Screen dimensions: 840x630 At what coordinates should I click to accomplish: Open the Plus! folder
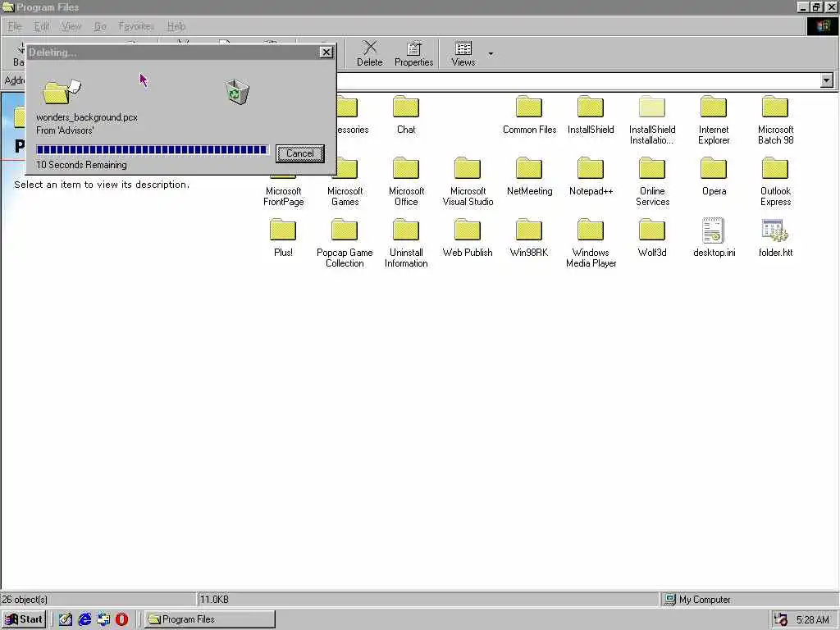283,238
